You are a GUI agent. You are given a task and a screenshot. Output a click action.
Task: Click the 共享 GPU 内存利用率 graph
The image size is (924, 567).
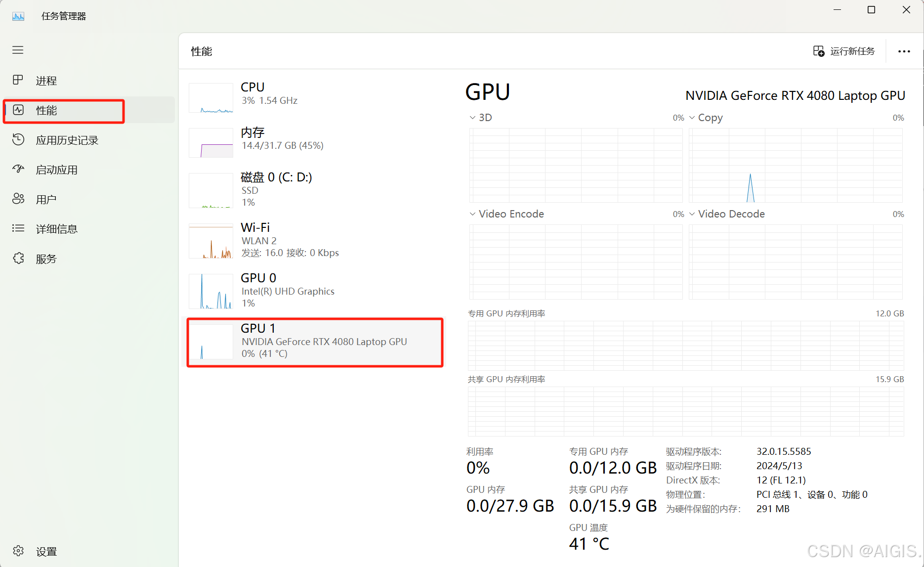click(x=686, y=411)
